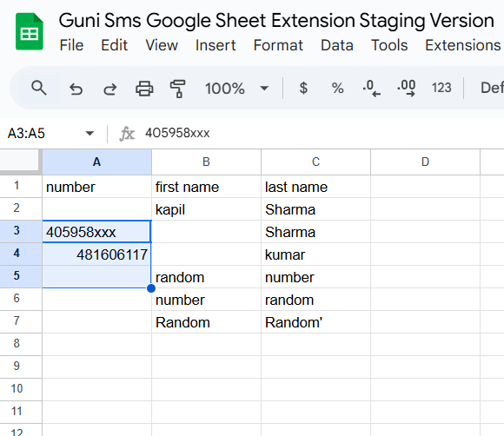
Task: Print the spreadsheet
Action: coord(144,89)
